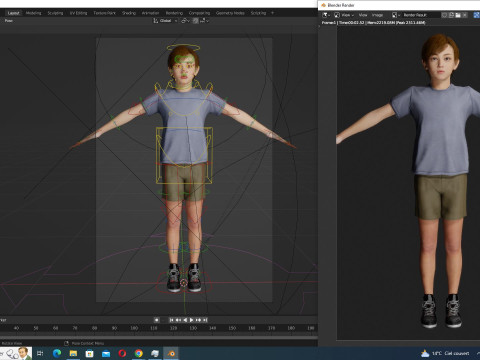Viewport: 480px width, 360px height.
Task: Switch to the Layout workspace tab
Action: [13, 13]
